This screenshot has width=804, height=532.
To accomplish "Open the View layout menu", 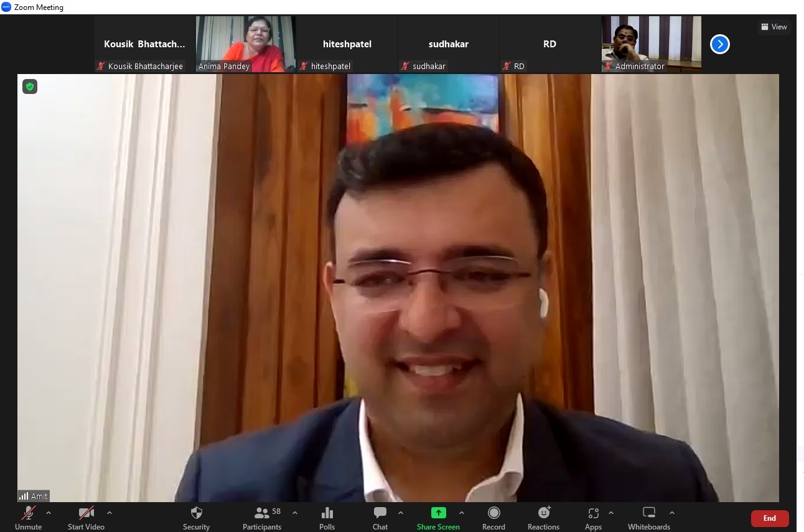I will 774,27.
